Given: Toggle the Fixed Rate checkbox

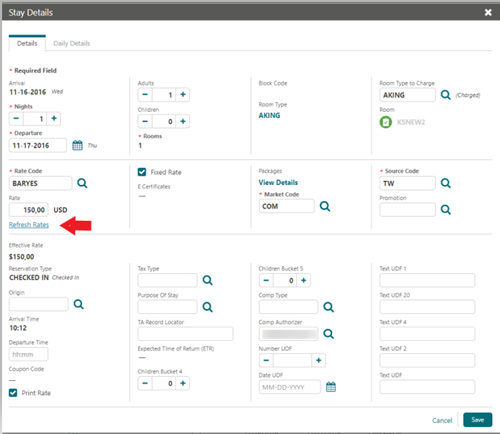Looking at the screenshot, I should click(x=142, y=172).
